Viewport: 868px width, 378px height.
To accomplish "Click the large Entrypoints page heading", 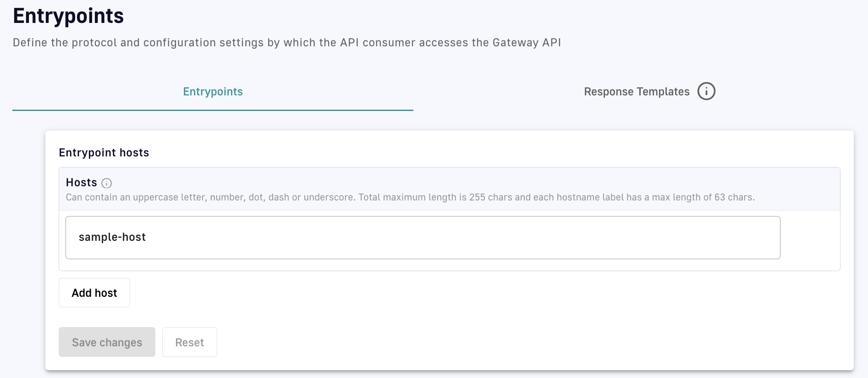I will pyautogui.click(x=68, y=16).
